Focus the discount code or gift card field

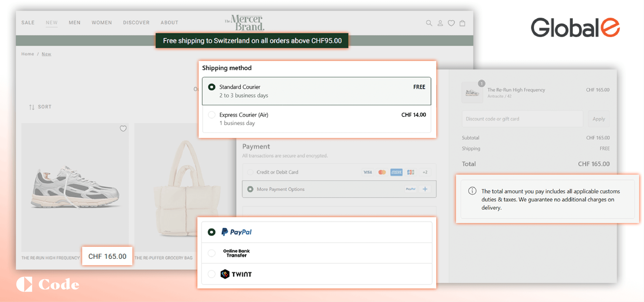click(522, 119)
